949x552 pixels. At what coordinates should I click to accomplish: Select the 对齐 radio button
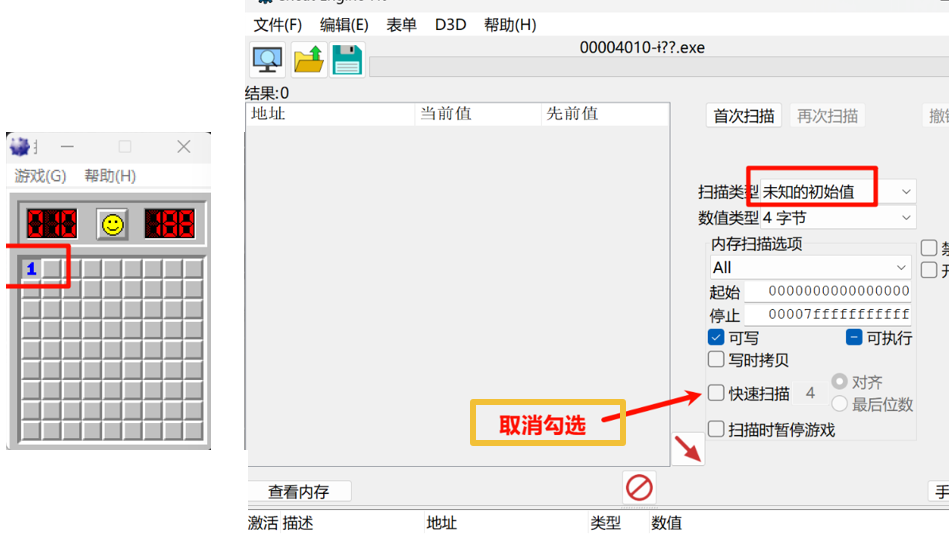(x=839, y=381)
